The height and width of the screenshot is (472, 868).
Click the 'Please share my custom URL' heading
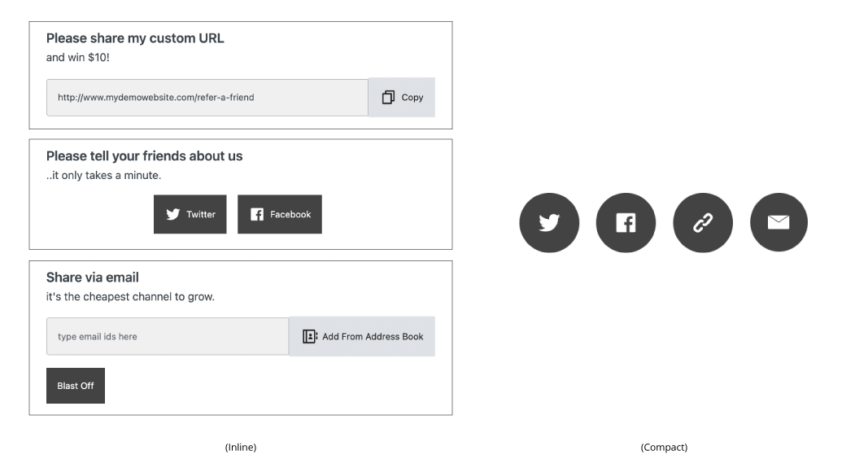(x=137, y=37)
